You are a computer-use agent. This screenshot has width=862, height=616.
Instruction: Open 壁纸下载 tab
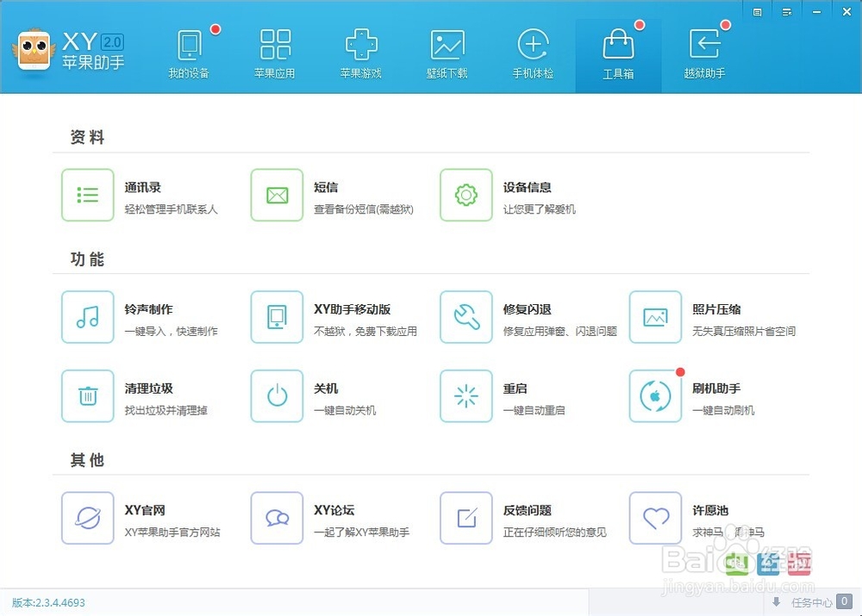coord(447,54)
